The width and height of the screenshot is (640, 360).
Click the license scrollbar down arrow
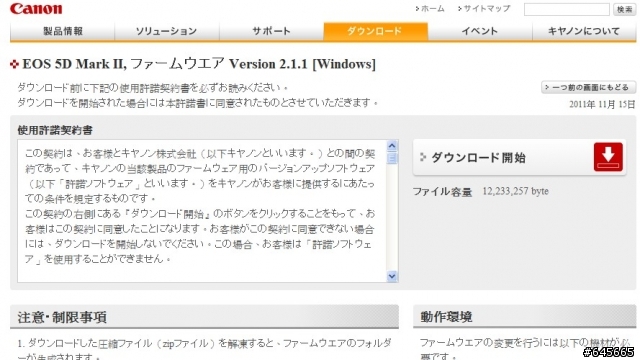tap(392, 276)
